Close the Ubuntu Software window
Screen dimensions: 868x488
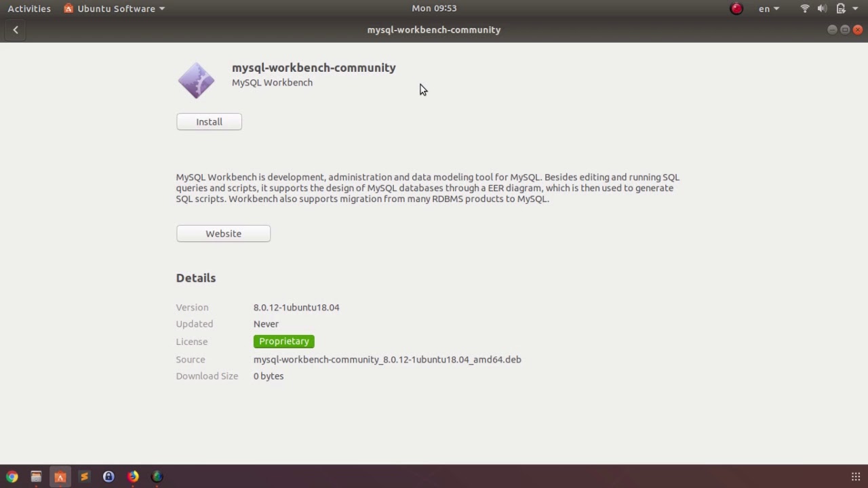[858, 30]
